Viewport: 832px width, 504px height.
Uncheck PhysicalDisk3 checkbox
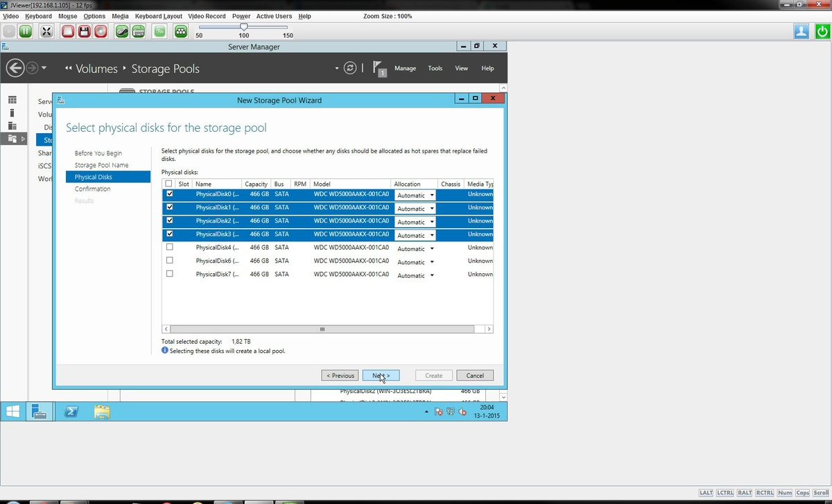point(170,234)
